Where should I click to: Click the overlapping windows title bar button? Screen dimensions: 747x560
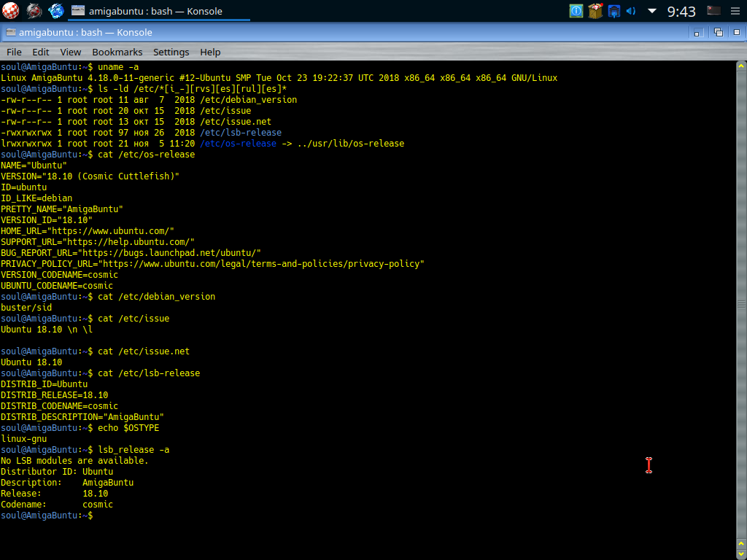coord(718,32)
